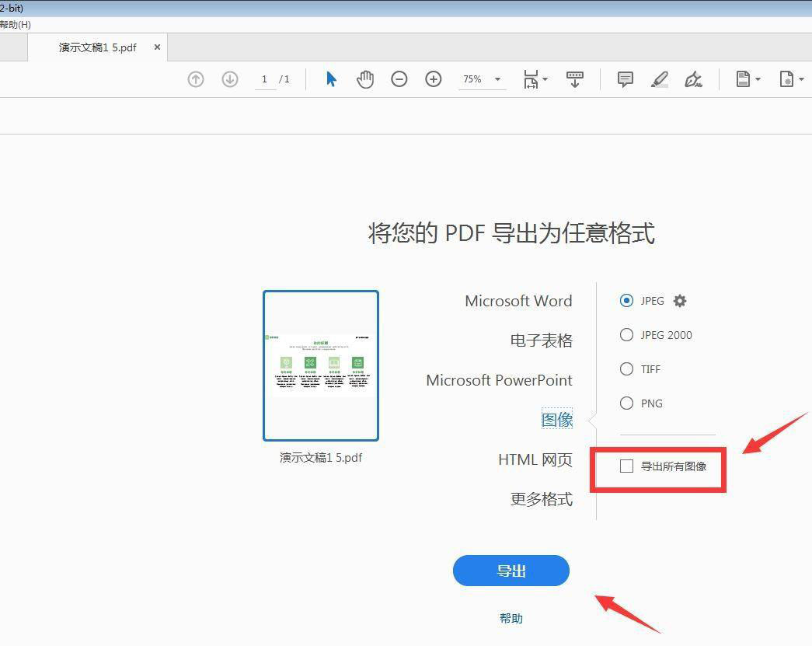812x646 pixels.
Task: Open the 75% zoom level dropdown
Action: click(497, 79)
